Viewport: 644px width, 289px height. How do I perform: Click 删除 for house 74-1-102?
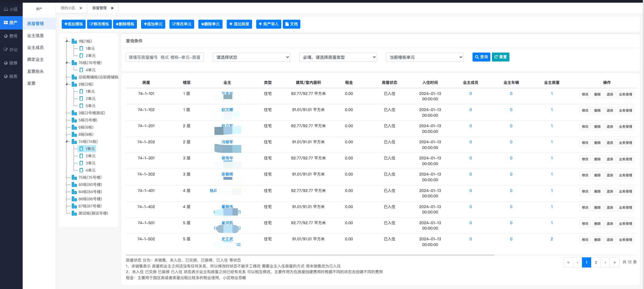(597, 110)
